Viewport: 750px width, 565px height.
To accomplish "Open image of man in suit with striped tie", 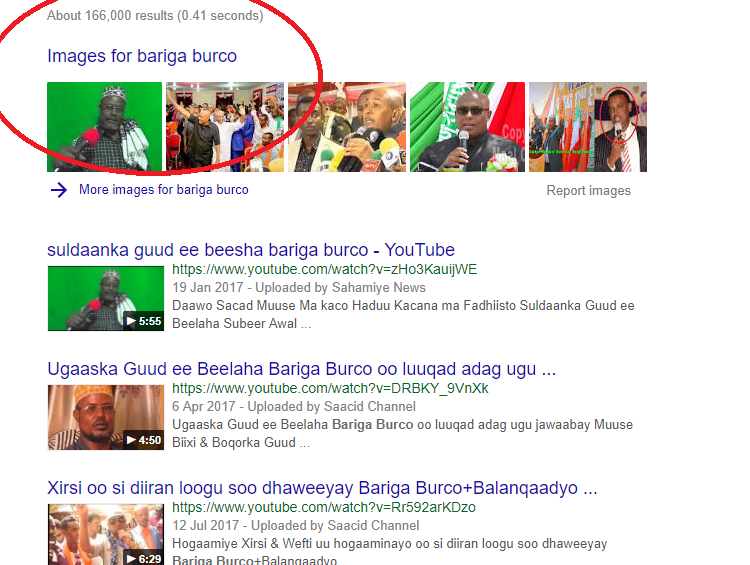I will (x=588, y=127).
